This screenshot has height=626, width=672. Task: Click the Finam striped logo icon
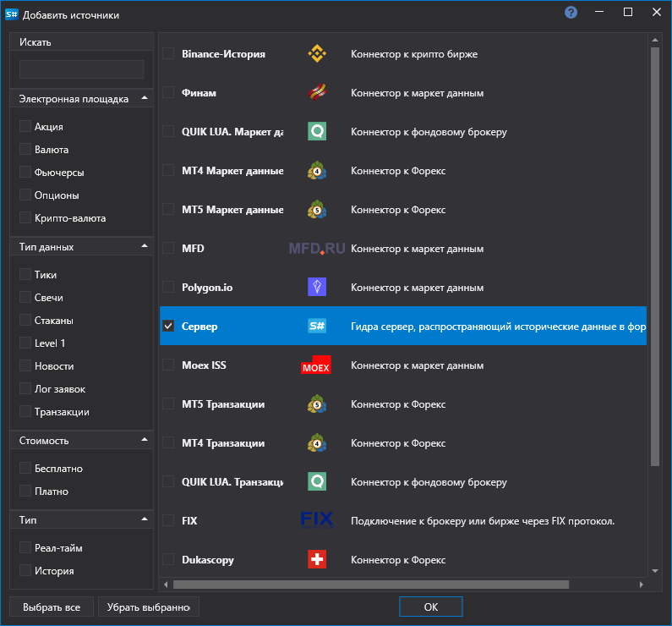click(x=317, y=92)
